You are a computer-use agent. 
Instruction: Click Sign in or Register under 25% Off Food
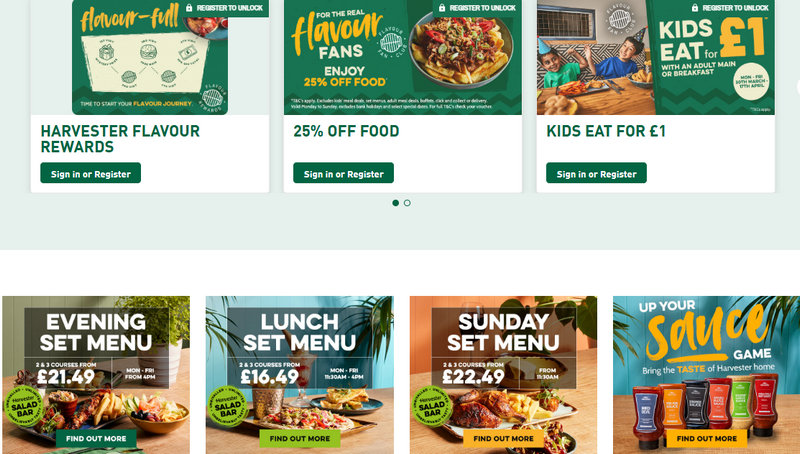[x=343, y=173]
